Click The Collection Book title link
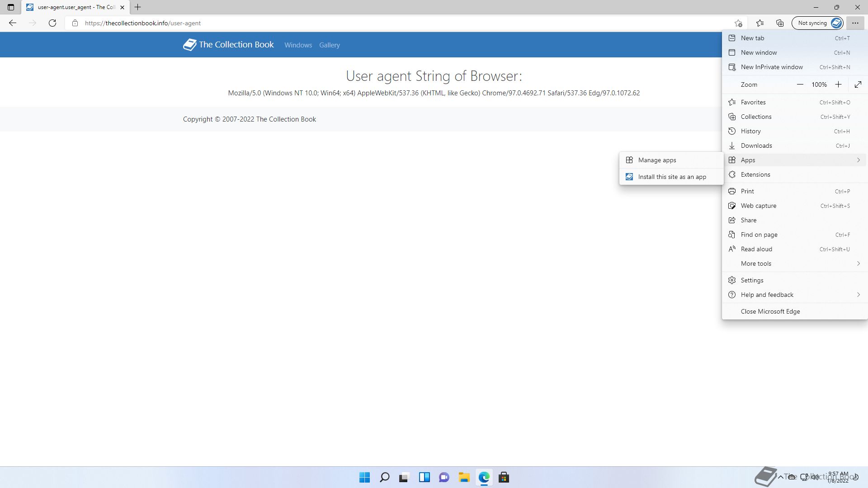This screenshot has height=488, width=868. (236, 44)
